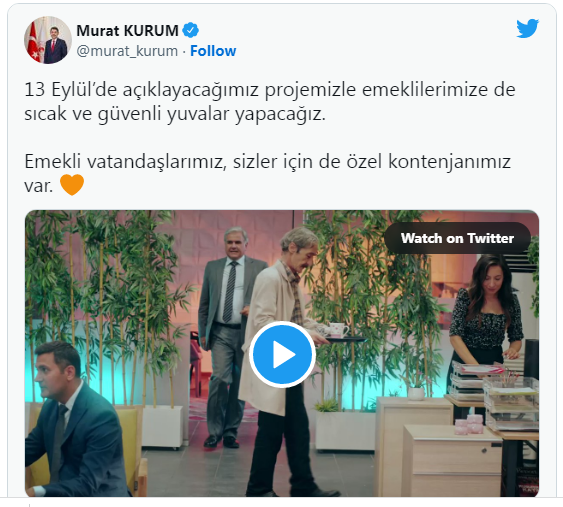Play the embedded tweet video
This screenshot has width=563, height=507.
click(282, 354)
